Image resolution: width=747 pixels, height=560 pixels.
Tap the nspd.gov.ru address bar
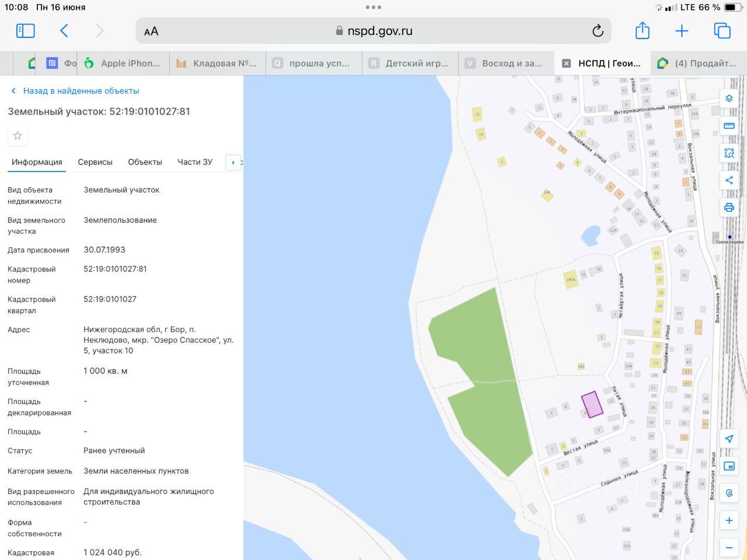coord(373,31)
